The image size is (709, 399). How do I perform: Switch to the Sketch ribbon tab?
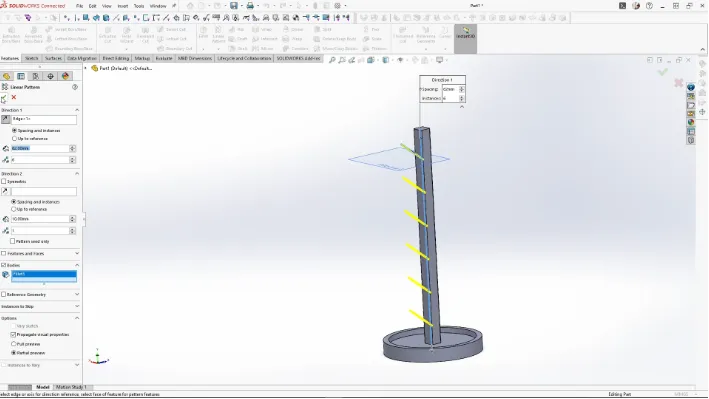pos(32,58)
